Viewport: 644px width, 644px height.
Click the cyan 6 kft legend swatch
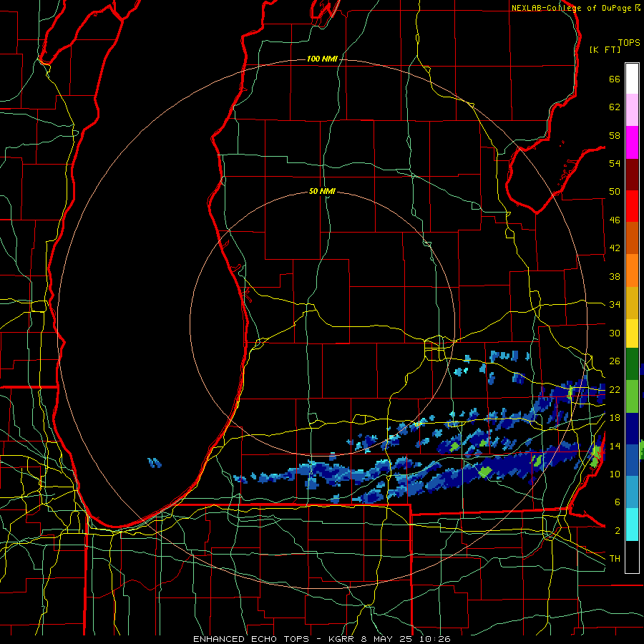632,525
